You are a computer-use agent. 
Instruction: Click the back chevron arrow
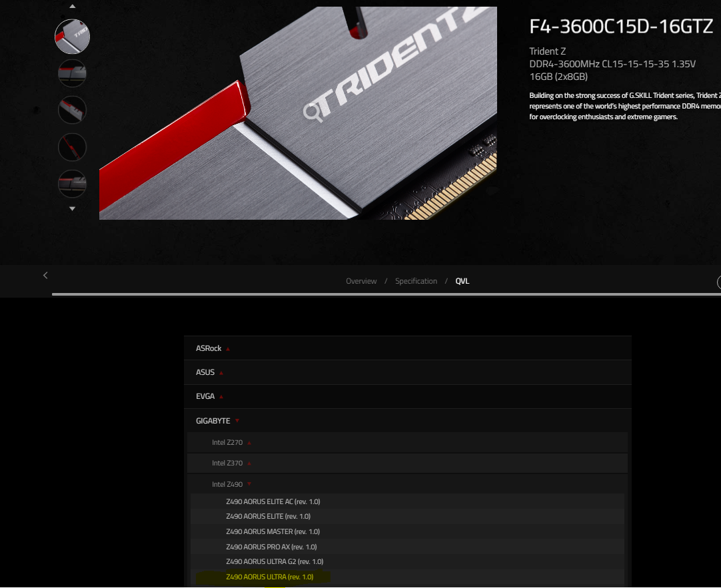point(45,275)
